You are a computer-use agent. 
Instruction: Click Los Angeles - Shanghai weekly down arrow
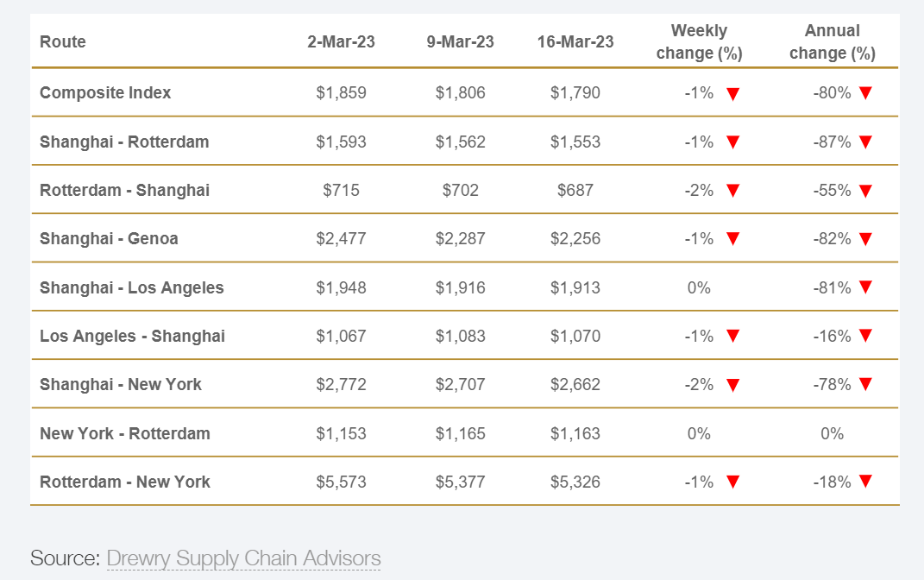tap(732, 337)
